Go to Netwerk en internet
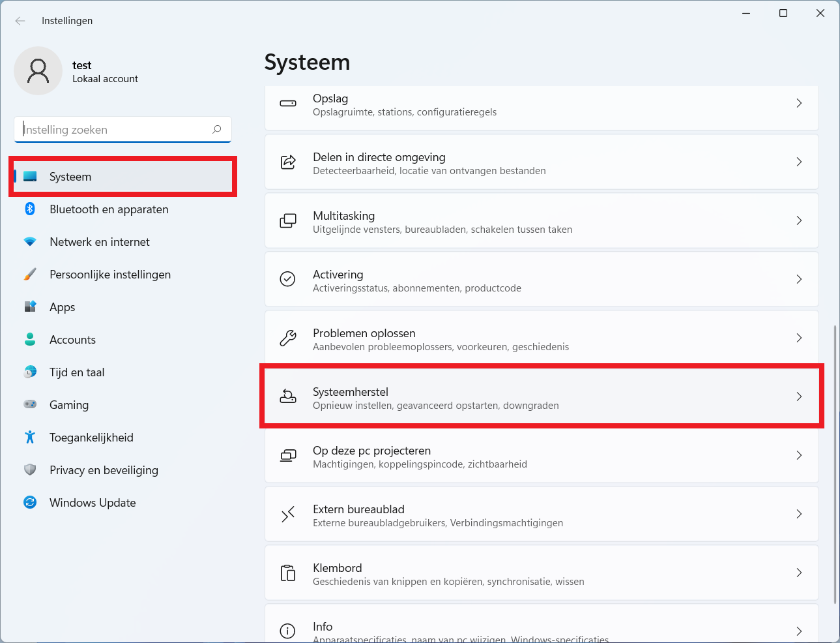Screen dimensions: 840x643 (x=123, y=241)
